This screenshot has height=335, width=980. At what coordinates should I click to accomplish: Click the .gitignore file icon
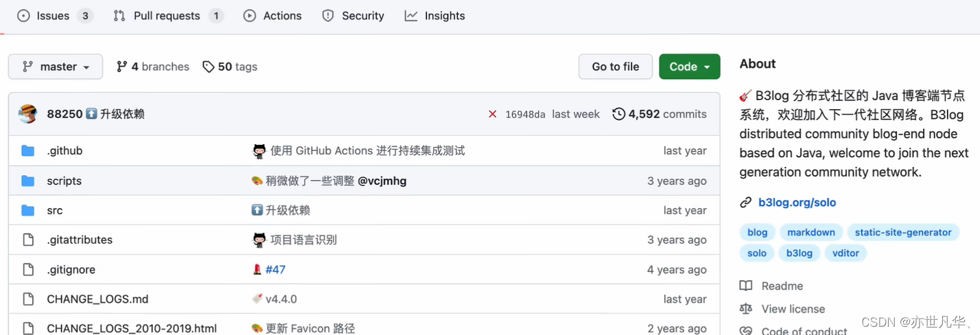tap(28, 270)
